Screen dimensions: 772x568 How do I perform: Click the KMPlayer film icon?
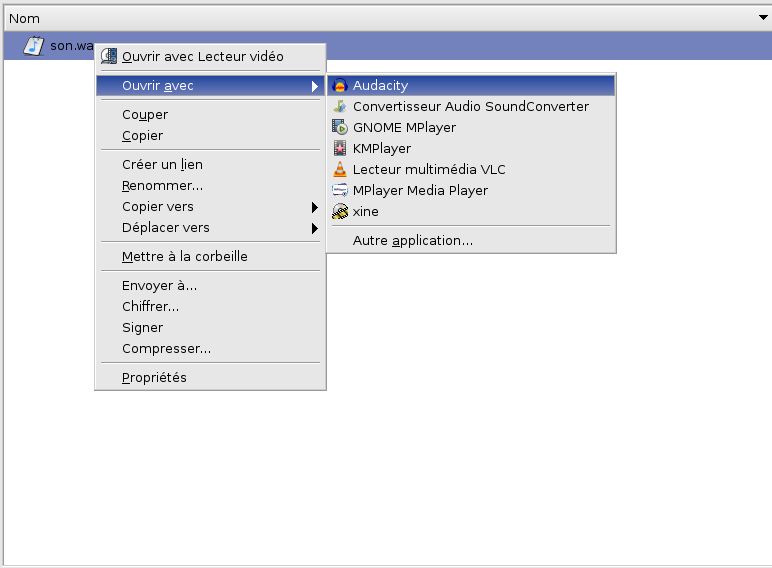click(x=340, y=149)
